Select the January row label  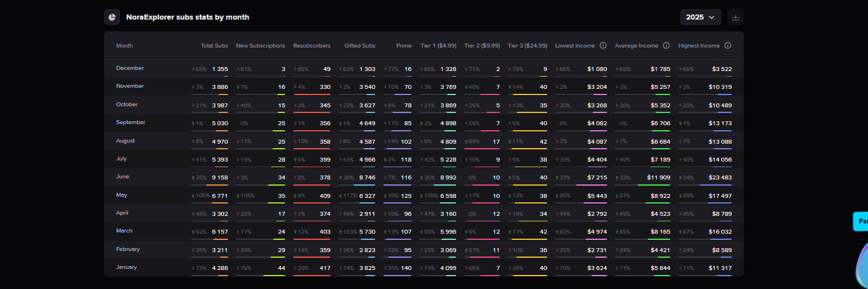(126, 267)
